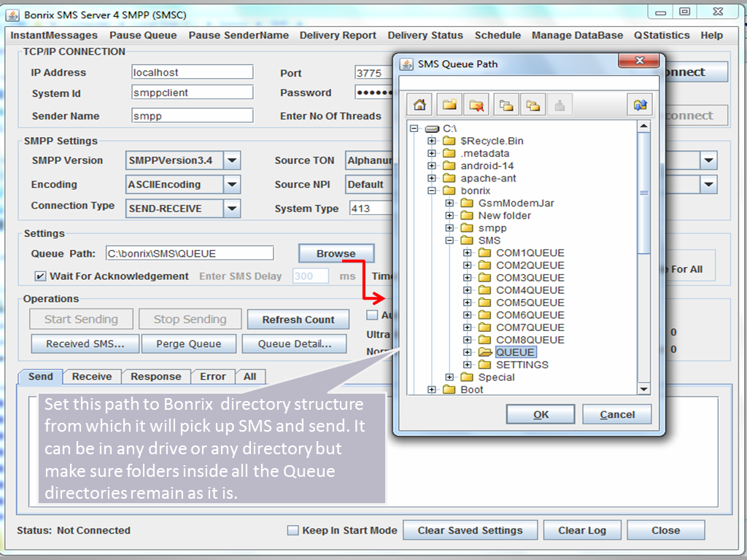Open the Connection Type dropdown
This screenshot has width=747, height=560.
[x=232, y=208]
